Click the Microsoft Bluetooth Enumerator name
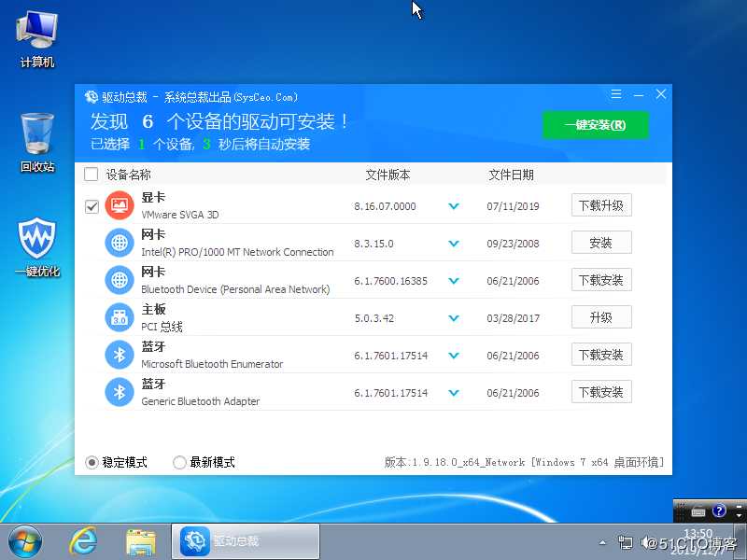The image size is (747, 560). (x=212, y=364)
